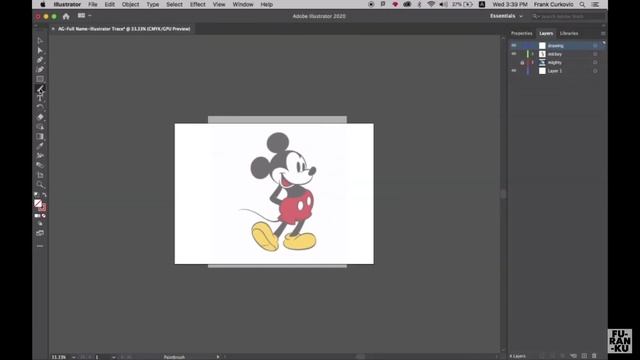Open the artboard number dropdown
The image size is (640, 360).
tap(113, 357)
